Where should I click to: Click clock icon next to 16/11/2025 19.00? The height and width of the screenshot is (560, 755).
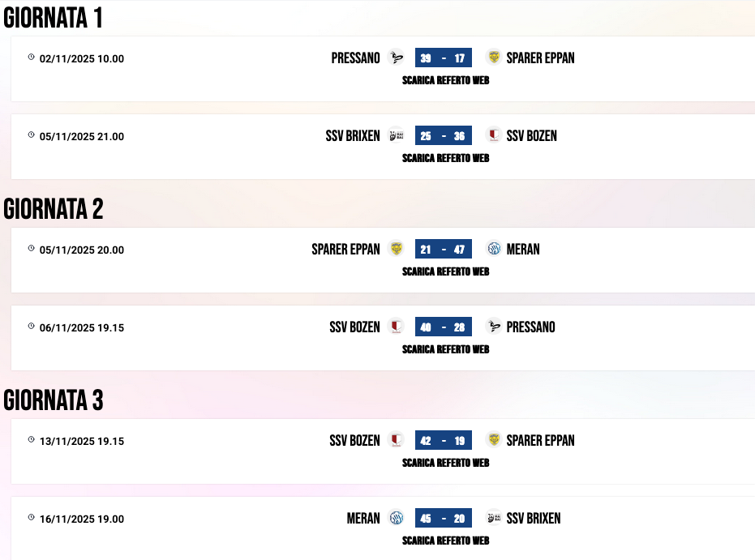(x=32, y=518)
